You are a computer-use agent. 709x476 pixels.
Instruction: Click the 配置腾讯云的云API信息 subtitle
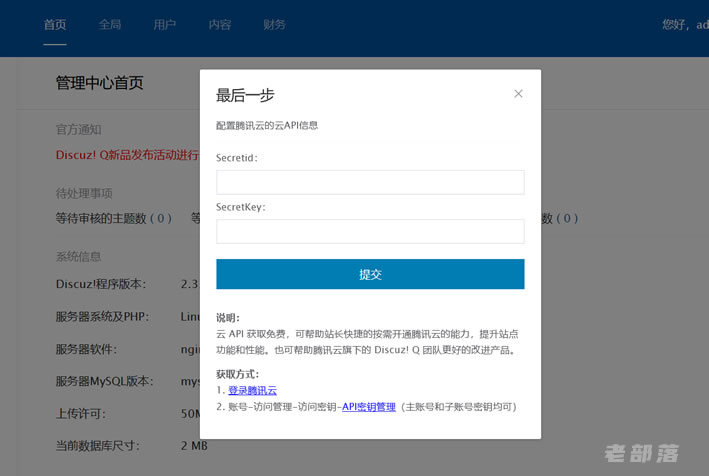pyautogui.click(x=267, y=125)
